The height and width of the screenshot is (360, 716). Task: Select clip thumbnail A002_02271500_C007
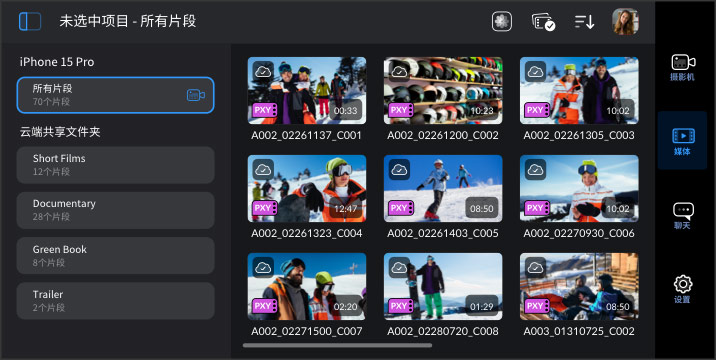pos(307,286)
